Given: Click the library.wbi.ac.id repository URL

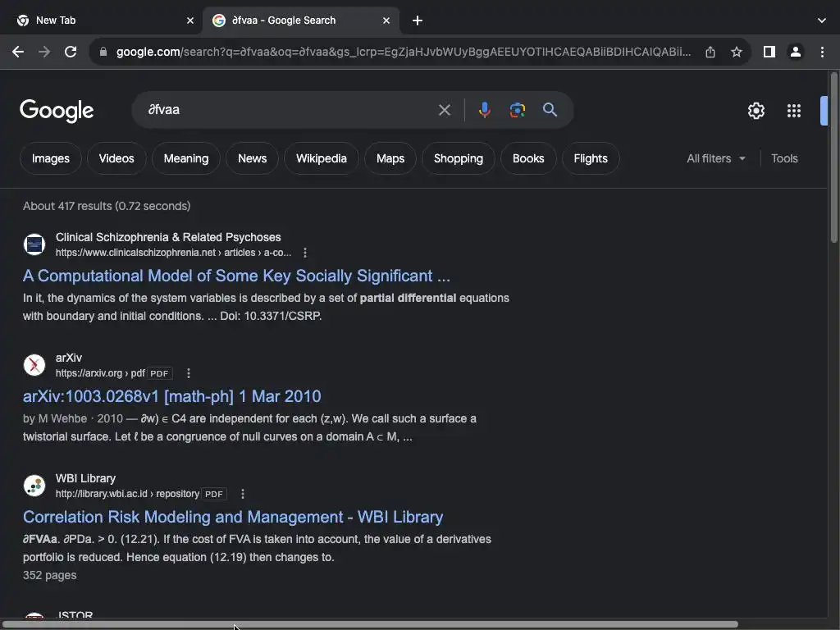Looking at the screenshot, I should (127, 493).
